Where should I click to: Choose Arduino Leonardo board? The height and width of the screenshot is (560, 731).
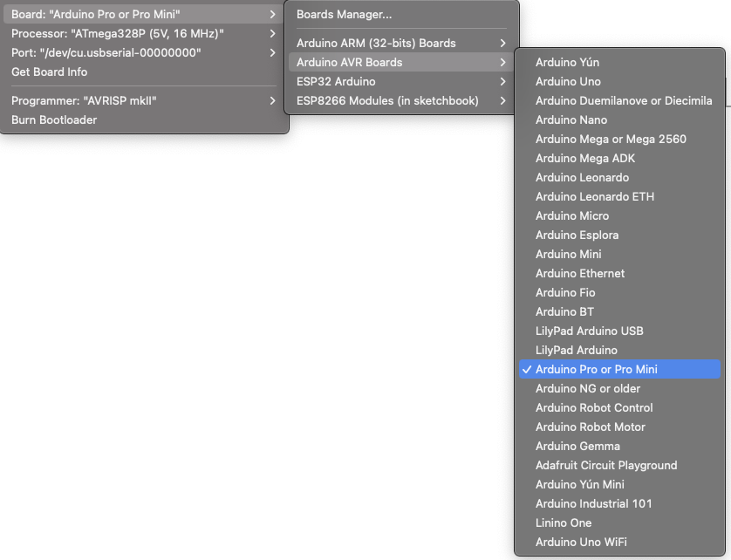click(619, 177)
